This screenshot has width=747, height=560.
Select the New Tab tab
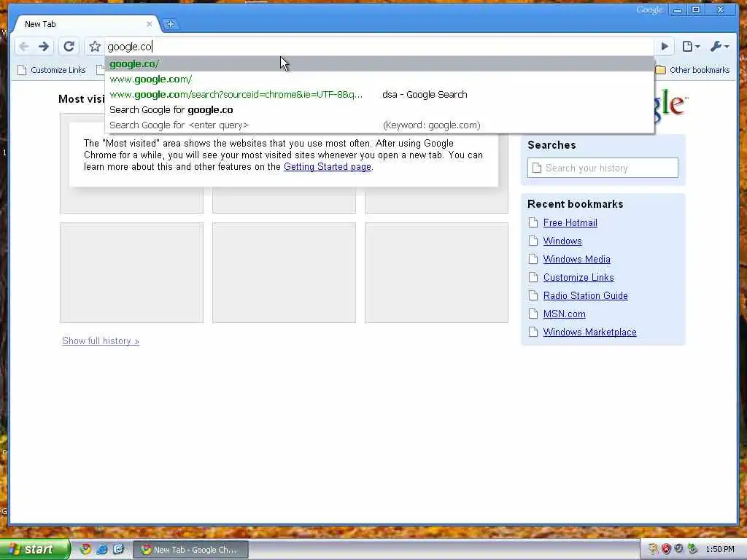tap(86, 24)
